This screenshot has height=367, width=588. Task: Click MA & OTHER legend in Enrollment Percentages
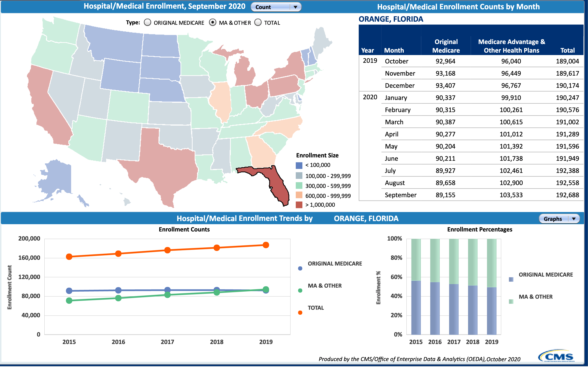(x=535, y=297)
